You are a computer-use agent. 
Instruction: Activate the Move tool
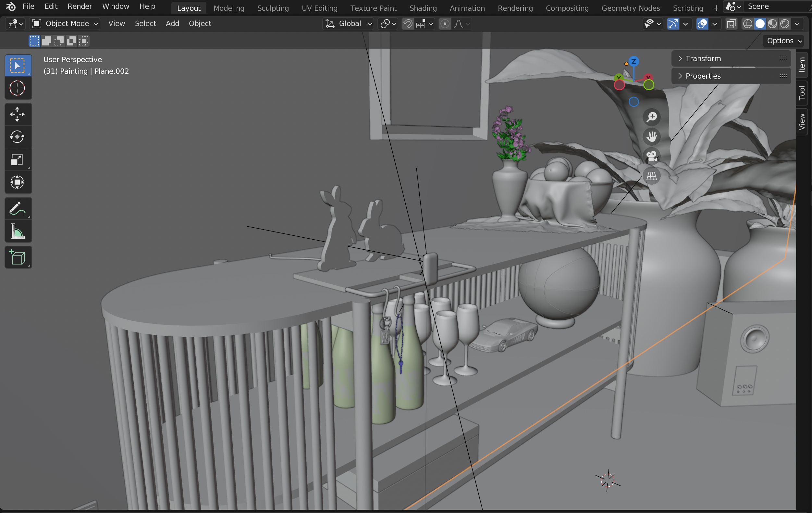tap(17, 114)
